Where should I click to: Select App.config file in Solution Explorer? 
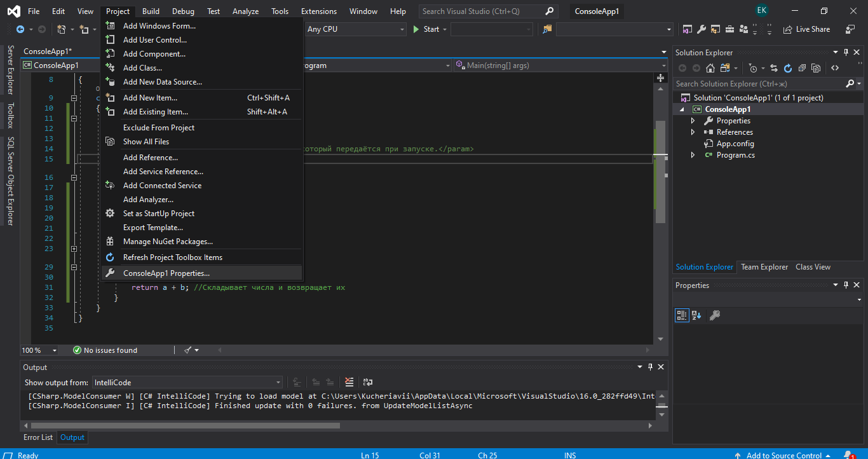click(x=735, y=144)
